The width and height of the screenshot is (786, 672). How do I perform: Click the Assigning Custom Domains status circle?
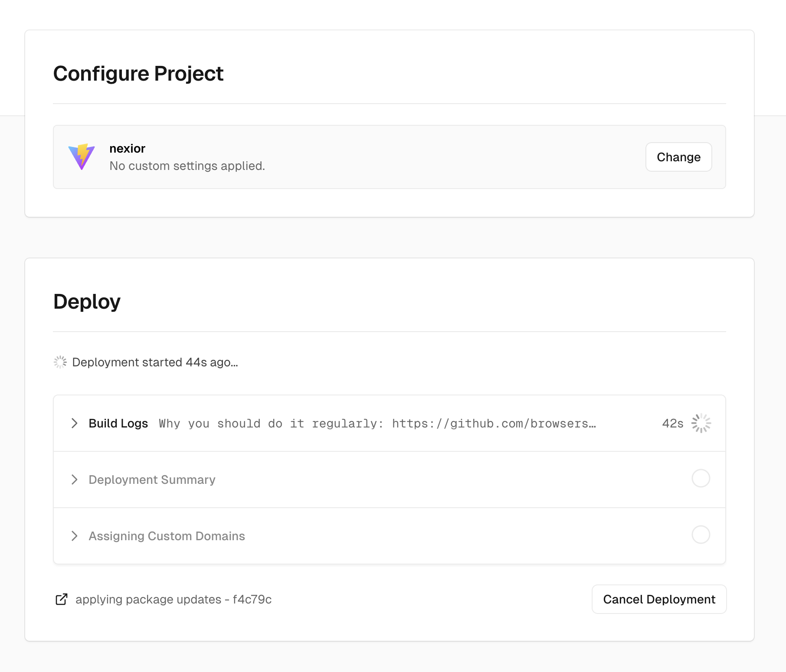[701, 535]
